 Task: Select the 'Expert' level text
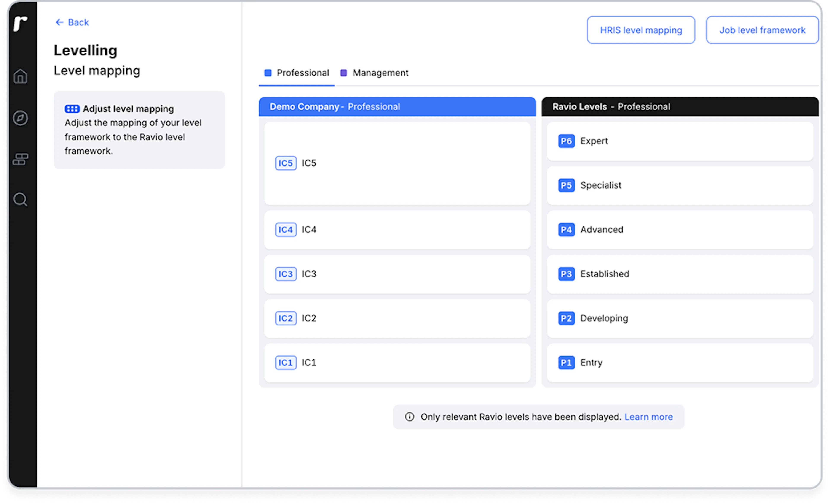point(594,141)
